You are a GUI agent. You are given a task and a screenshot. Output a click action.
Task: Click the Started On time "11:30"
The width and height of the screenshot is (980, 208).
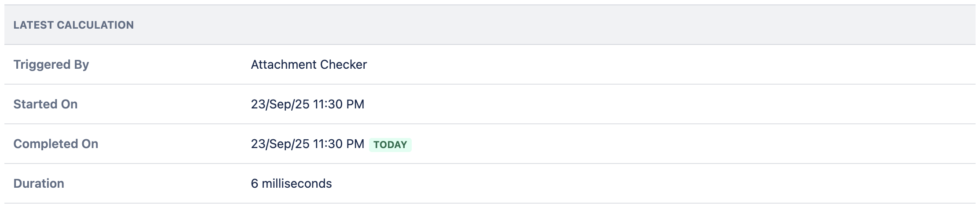pyautogui.click(x=328, y=104)
